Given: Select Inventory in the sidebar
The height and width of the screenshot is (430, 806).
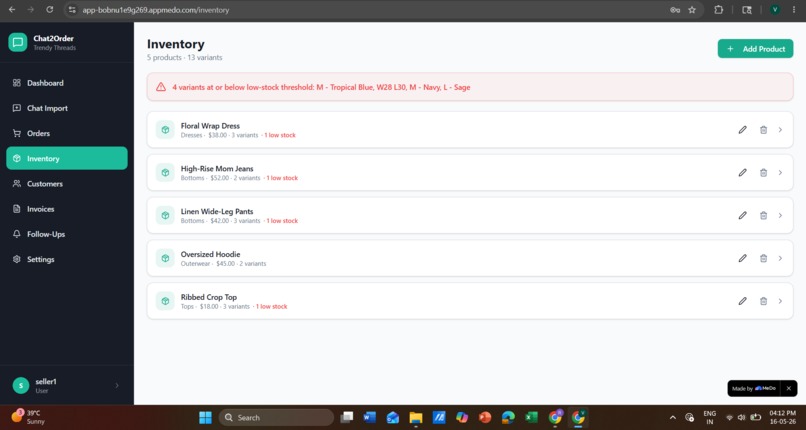Looking at the screenshot, I should 67,158.
